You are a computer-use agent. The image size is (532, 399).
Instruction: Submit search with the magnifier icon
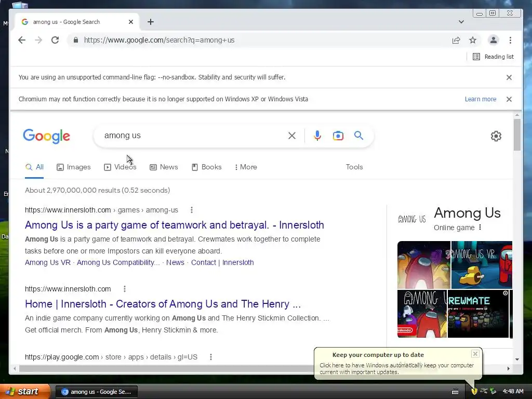pyautogui.click(x=358, y=136)
